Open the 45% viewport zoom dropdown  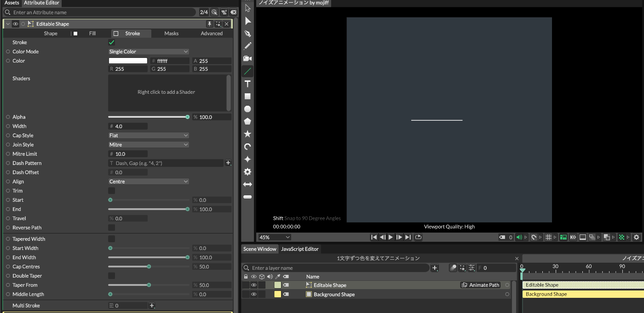point(275,237)
